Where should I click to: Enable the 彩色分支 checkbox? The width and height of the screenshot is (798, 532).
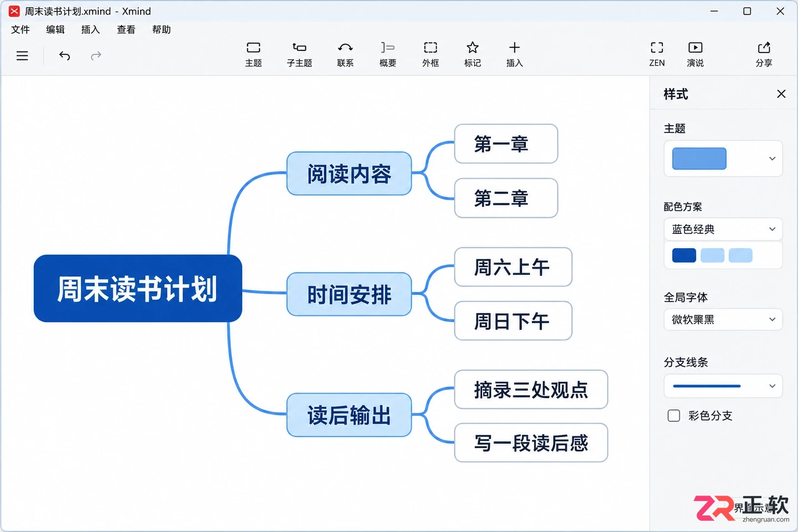tap(674, 416)
